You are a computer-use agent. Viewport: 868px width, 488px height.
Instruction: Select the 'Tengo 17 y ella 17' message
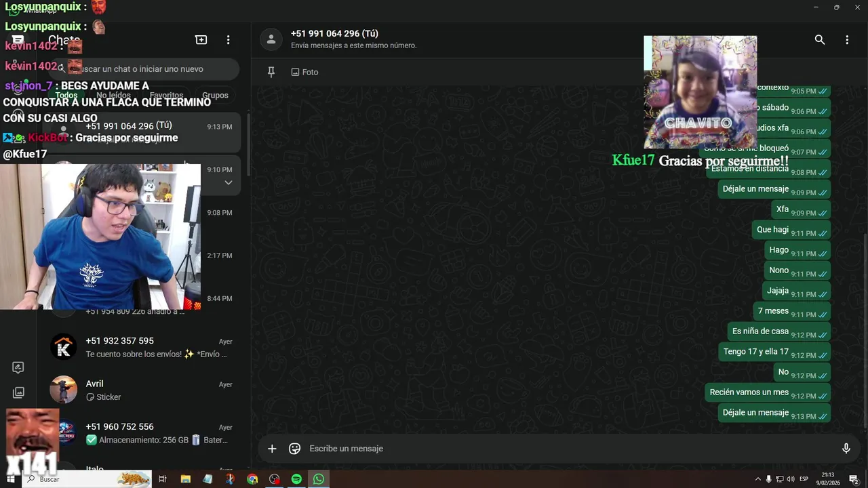click(774, 352)
